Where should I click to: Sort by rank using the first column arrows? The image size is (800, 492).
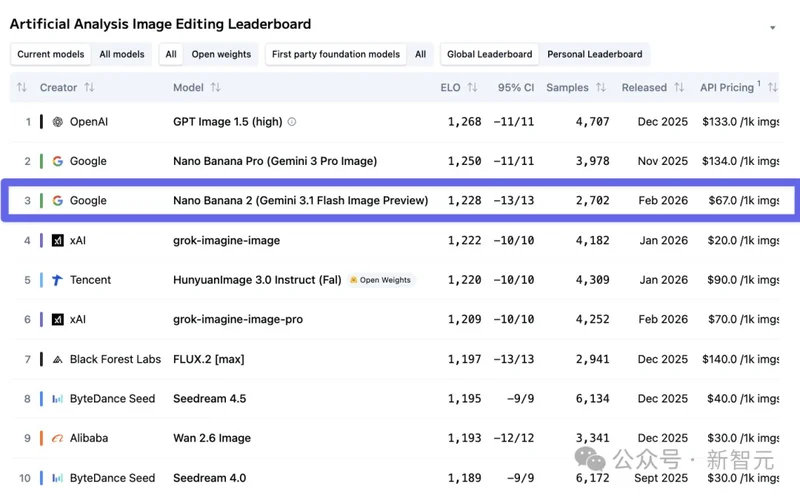(22, 88)
